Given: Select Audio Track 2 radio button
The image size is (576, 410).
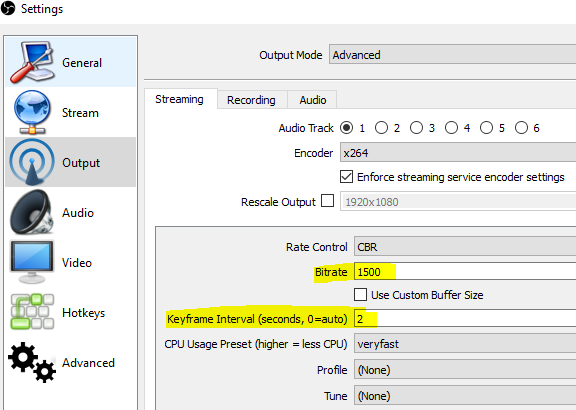Looking at the screenshot, I should (x=381, y=128).
